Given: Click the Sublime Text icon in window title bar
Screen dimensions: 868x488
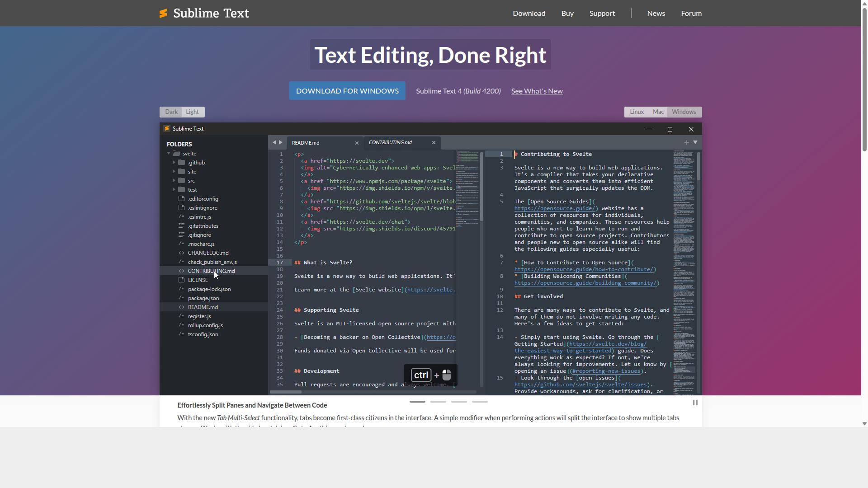Looking at the screenshot, I should (166, 129).
